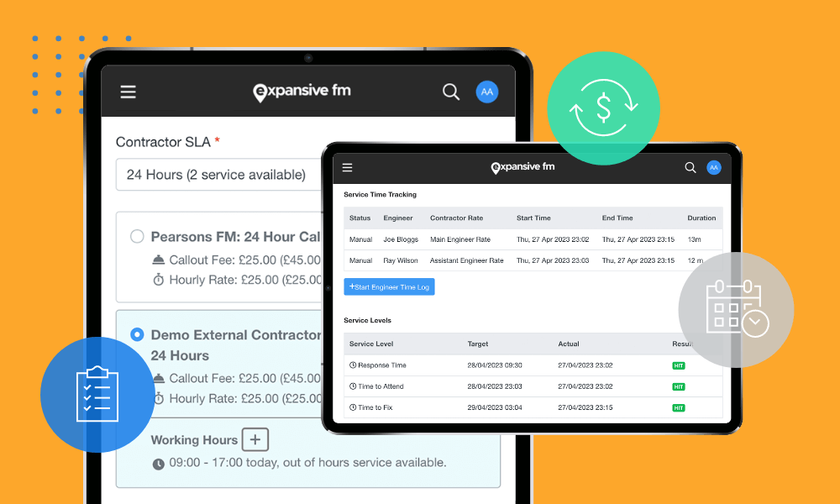840x504 pixels.
Task: Click actual 27/04/2023 23:15
Action: point(585,407)
